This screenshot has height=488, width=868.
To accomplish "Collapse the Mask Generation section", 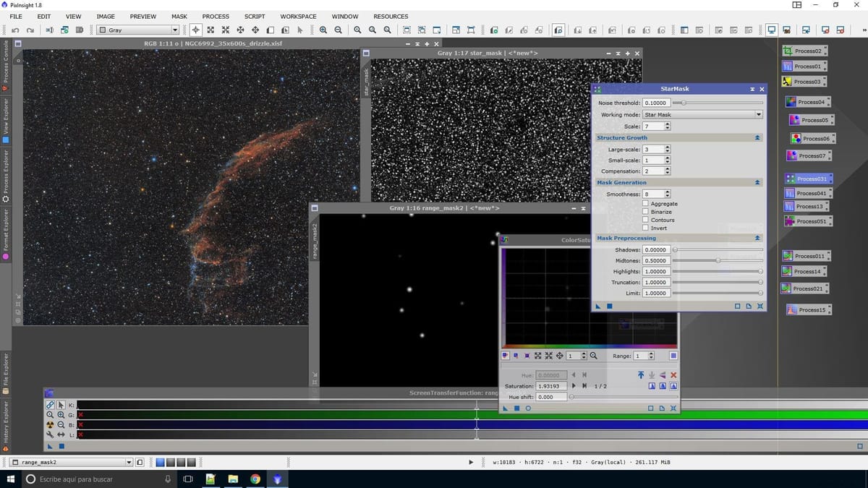I will [x=757, y=182].
